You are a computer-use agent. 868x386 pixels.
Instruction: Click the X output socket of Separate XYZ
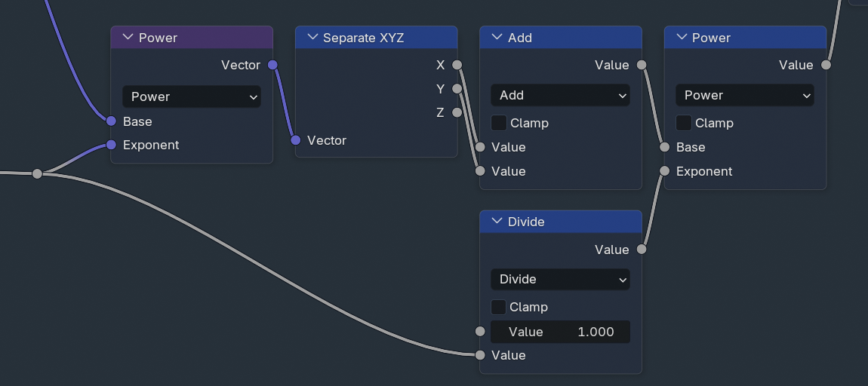click(x=457, y=66)
